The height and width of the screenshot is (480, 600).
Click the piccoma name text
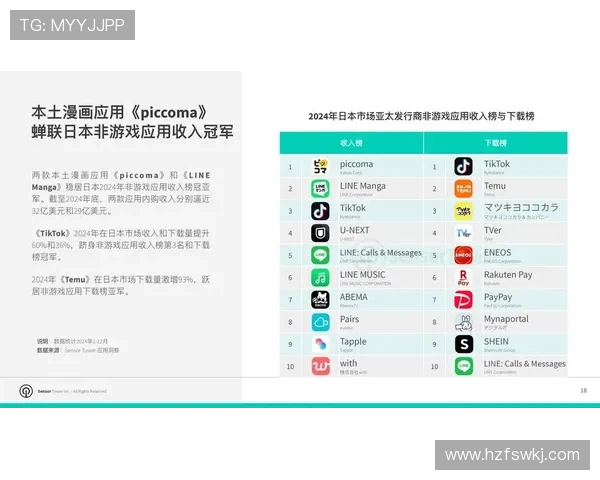(356, 164)
